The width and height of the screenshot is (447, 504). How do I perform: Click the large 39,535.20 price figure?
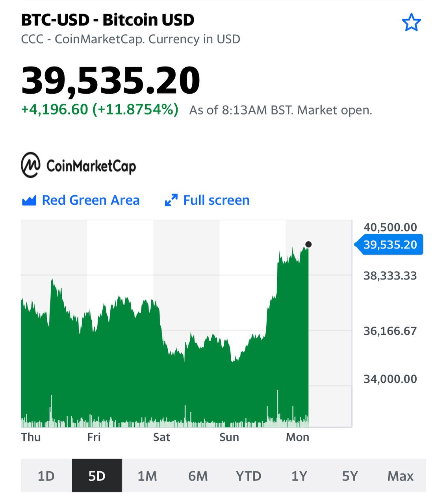pyautogui.click(x=111, y=81)
